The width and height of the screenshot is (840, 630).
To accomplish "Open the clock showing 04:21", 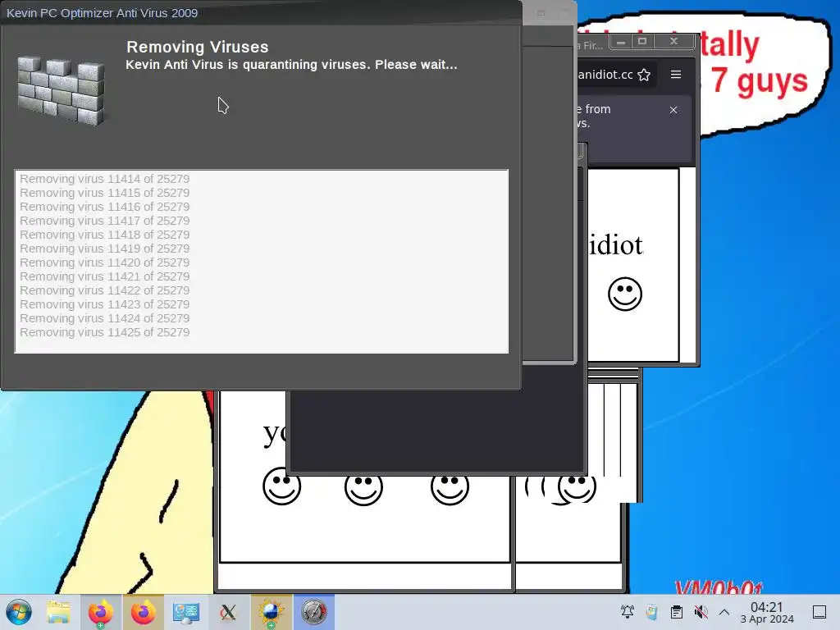I will (767, 612).
